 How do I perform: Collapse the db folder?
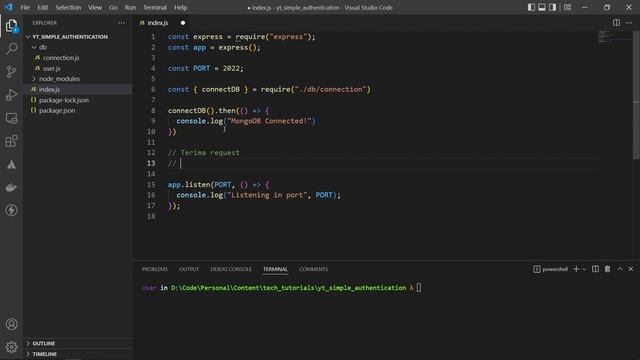click(x=34, y=47)
